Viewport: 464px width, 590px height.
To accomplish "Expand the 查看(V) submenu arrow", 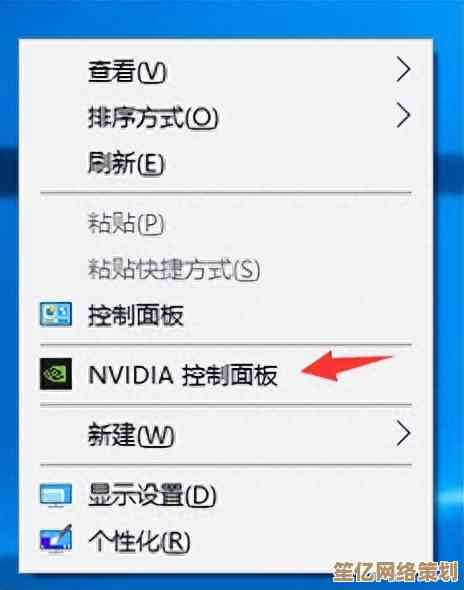I will (x=403, y=70).
